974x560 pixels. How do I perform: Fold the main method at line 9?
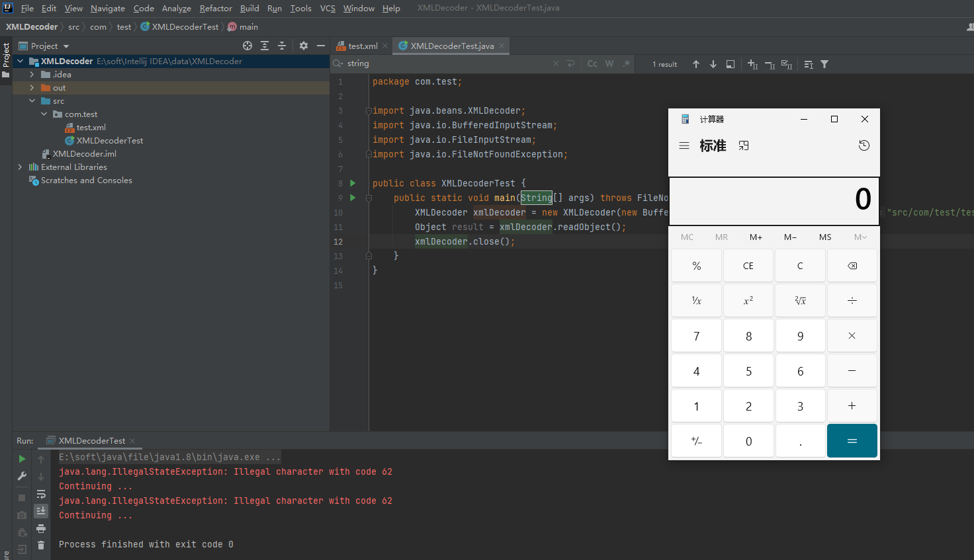[x=369, y=198]
